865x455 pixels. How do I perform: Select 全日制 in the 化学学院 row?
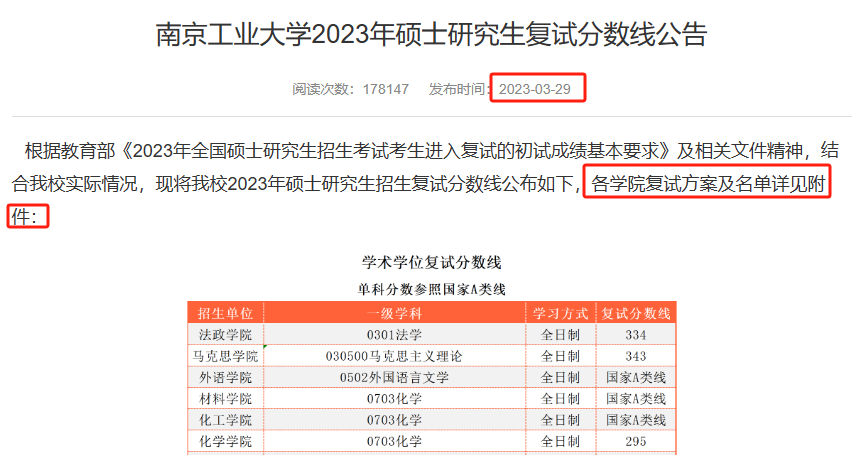[560, 442]
